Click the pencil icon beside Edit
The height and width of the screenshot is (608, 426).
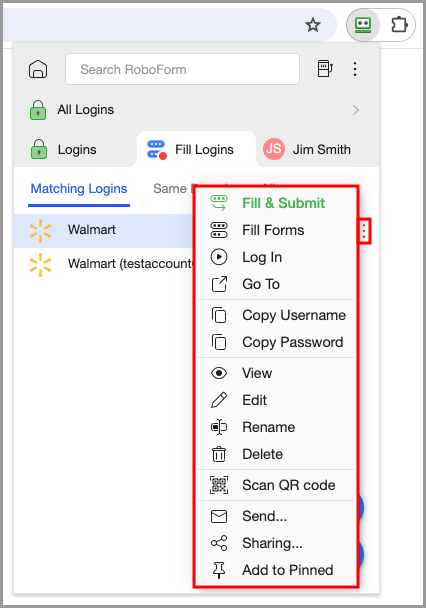pos(219,400)
